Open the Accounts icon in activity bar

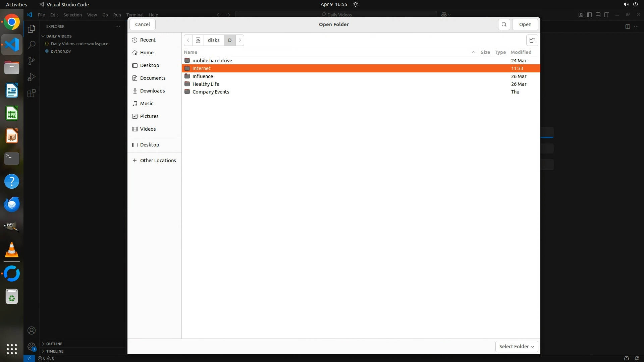(x=32, y=330)
